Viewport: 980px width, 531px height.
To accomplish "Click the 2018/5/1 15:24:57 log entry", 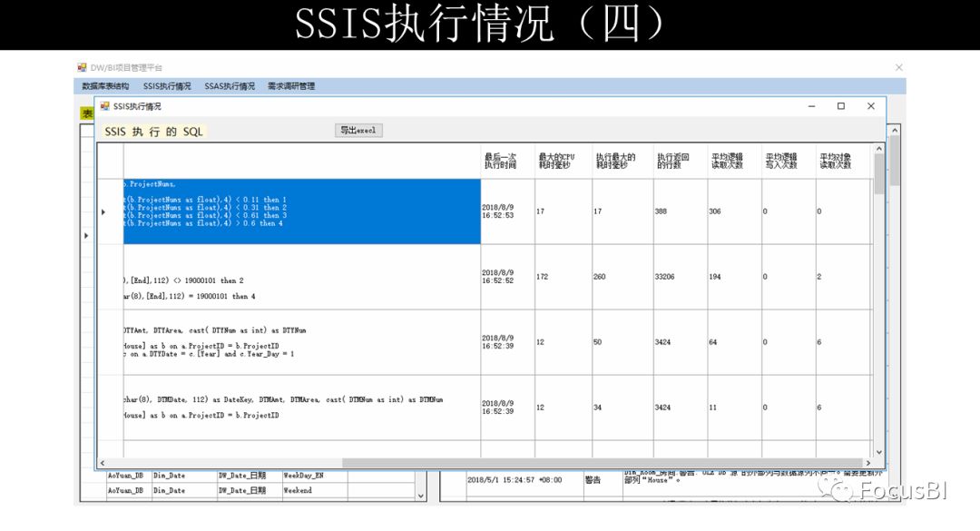I will tap(514, 480).
